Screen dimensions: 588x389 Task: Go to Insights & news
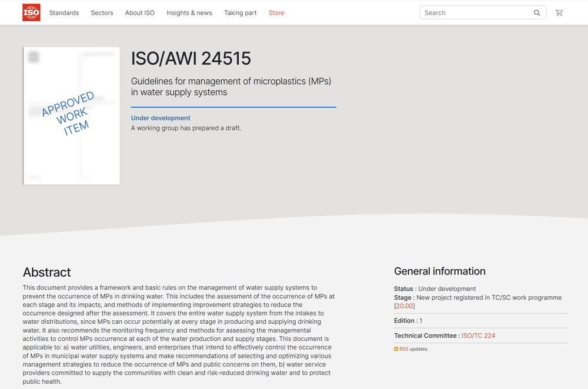(189, 13)
